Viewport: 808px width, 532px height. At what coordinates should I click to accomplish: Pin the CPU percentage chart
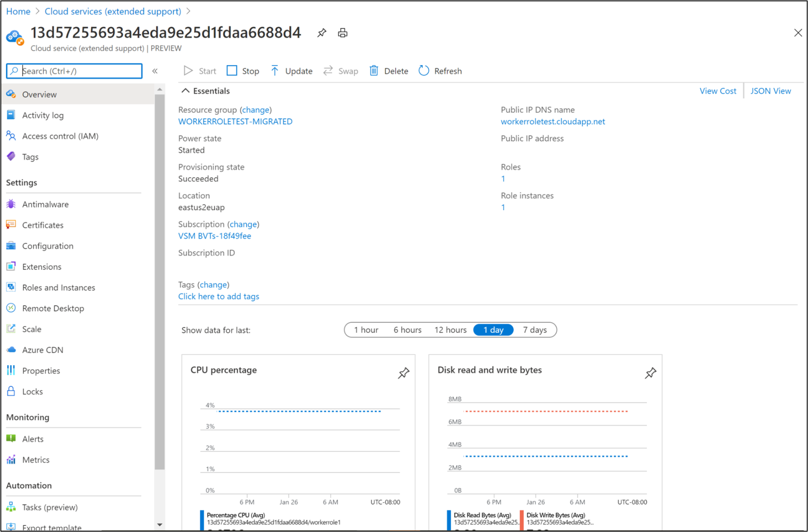coord(403,373)
